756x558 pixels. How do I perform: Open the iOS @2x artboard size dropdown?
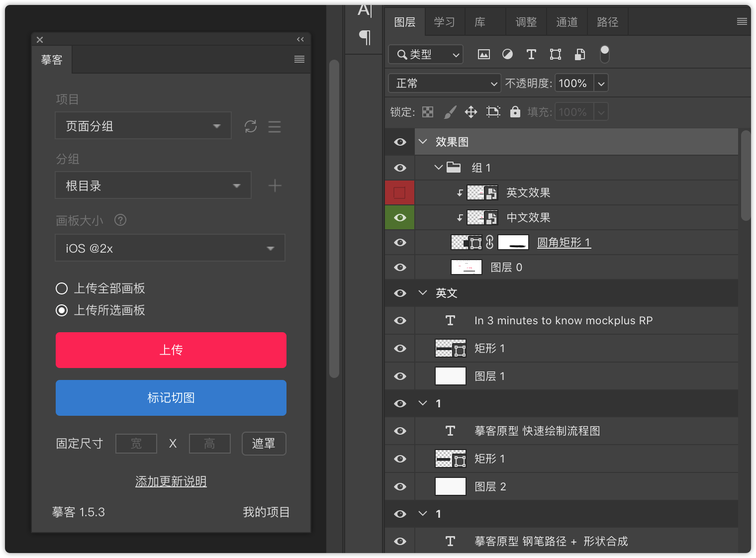coord(170,248)
